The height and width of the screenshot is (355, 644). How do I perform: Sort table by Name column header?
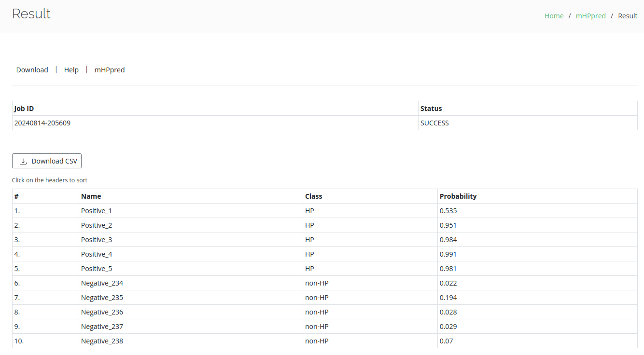click(91, 196)
